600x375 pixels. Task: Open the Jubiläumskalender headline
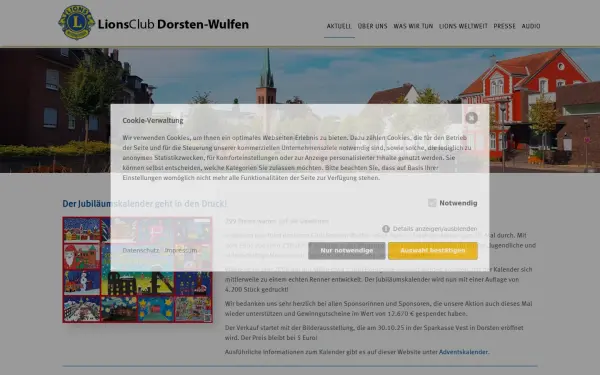coord(145,204)
